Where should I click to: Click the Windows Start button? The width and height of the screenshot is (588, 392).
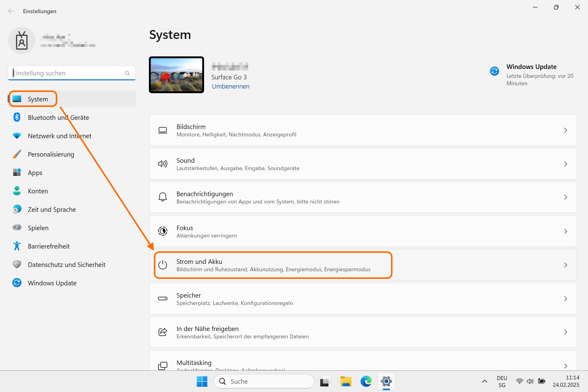pyautogui.click(x=202, y=382)
